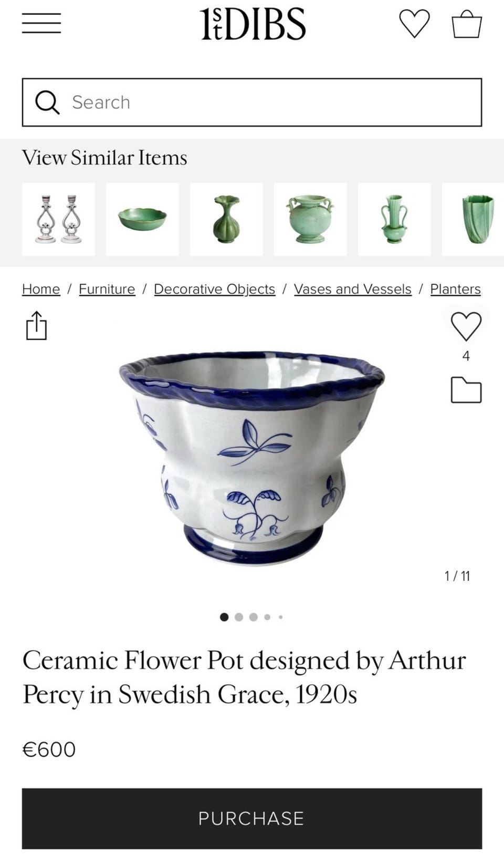Go to Furniture breadcrumb link
This screenshot has width=504, height=855.
[x=107, y=289]
